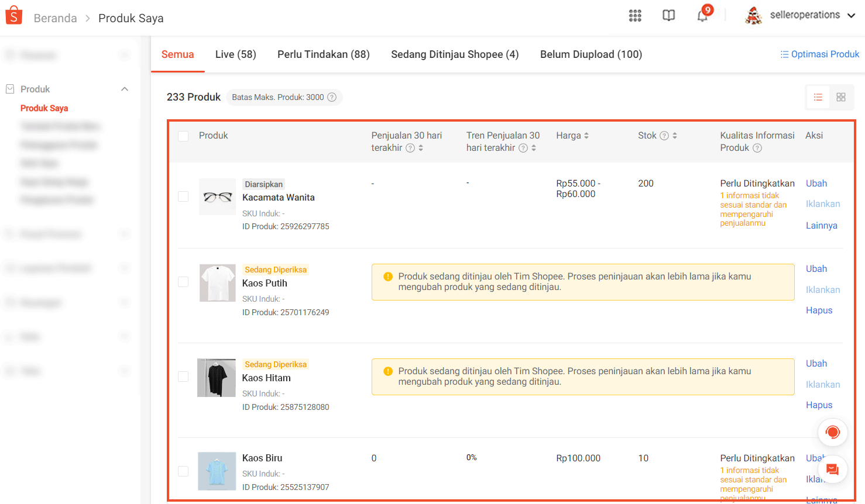Open Lainnya options for Kacamata Wanita
The width and height of the screenshot is (865, 504).
[x=821, y=226]
